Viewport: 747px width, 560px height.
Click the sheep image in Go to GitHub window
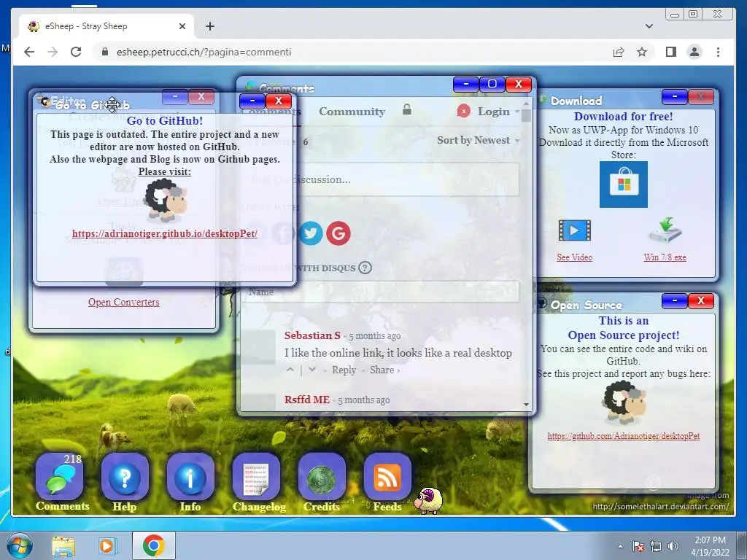point(166,200)
